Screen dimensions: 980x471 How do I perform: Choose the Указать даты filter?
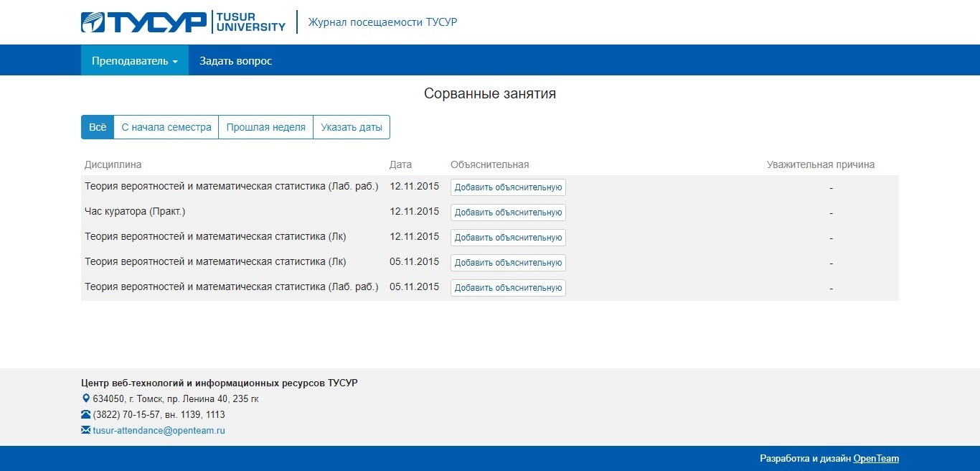(352, 127)
